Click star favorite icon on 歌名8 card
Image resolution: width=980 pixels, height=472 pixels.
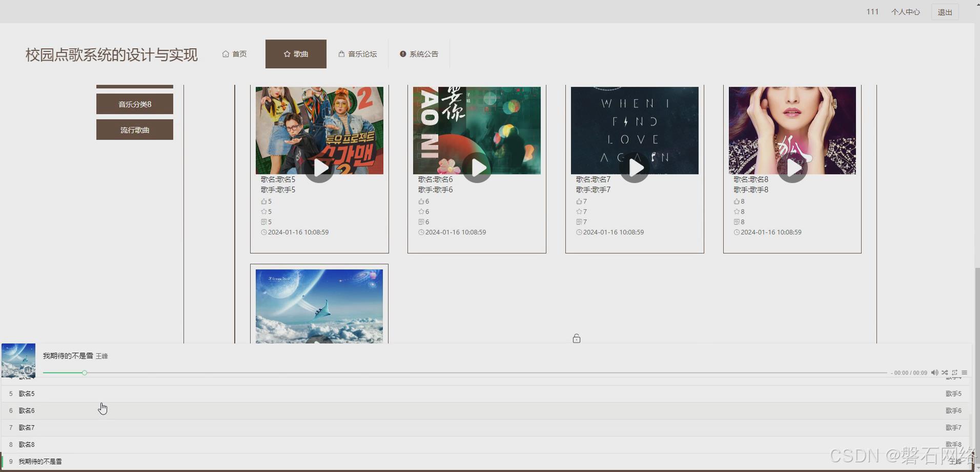click(737, 212)
